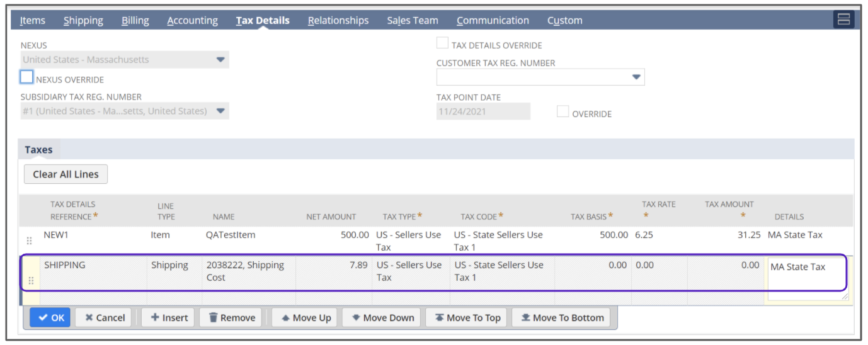Remove the selected tax line
The height and width of the screenshot is (345, 868).
231,318
